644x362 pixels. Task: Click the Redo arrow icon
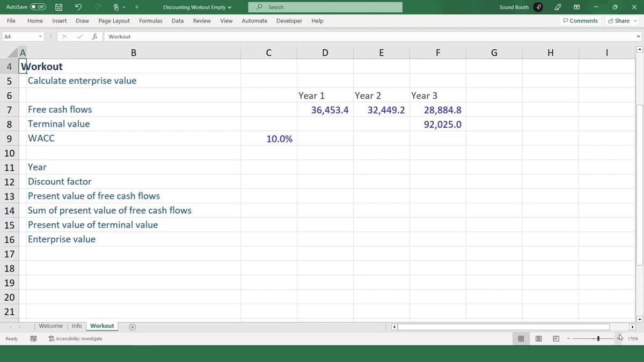point(98,7)
